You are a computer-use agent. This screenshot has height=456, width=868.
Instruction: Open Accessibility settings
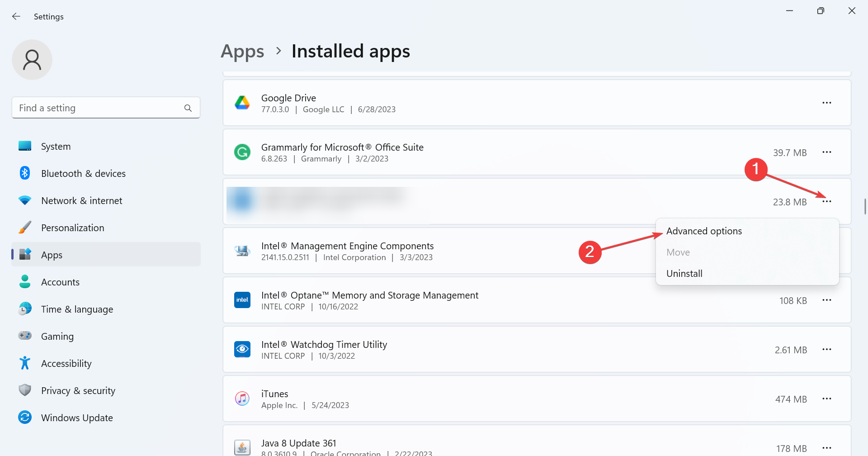tap(106, 363)
